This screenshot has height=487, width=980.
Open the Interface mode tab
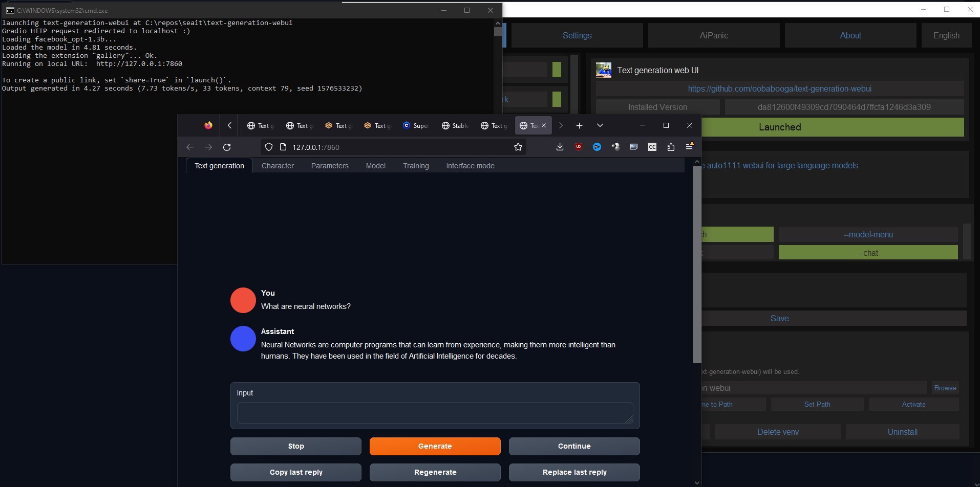pos(470,166)
